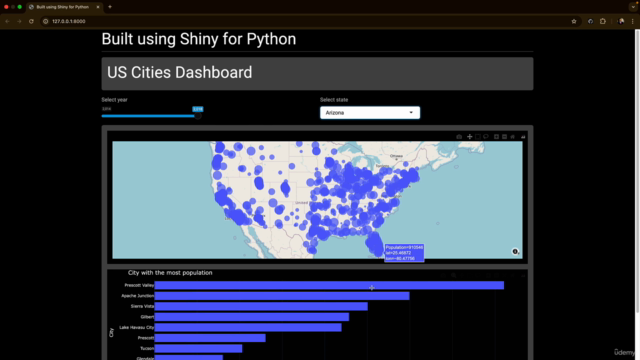Viewport: 640px width, 360px height.
Task: Go forward in browser history
Action: [x=19, y=21]
